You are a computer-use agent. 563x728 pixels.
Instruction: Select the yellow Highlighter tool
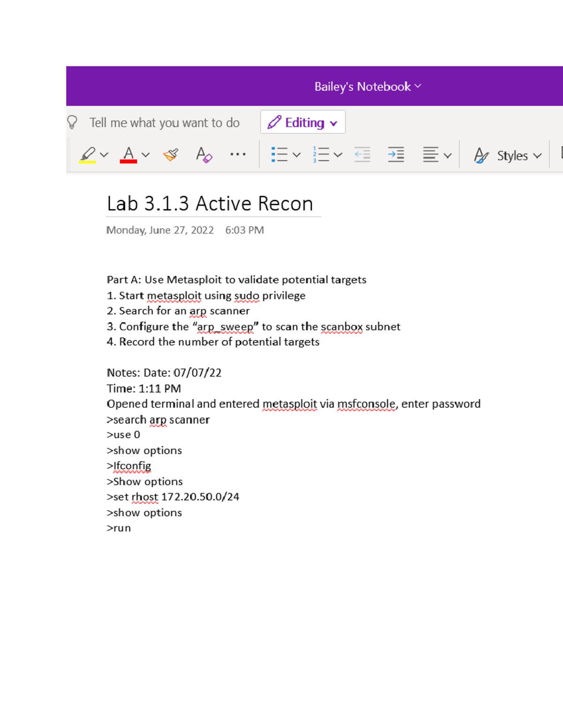point(89,154)
